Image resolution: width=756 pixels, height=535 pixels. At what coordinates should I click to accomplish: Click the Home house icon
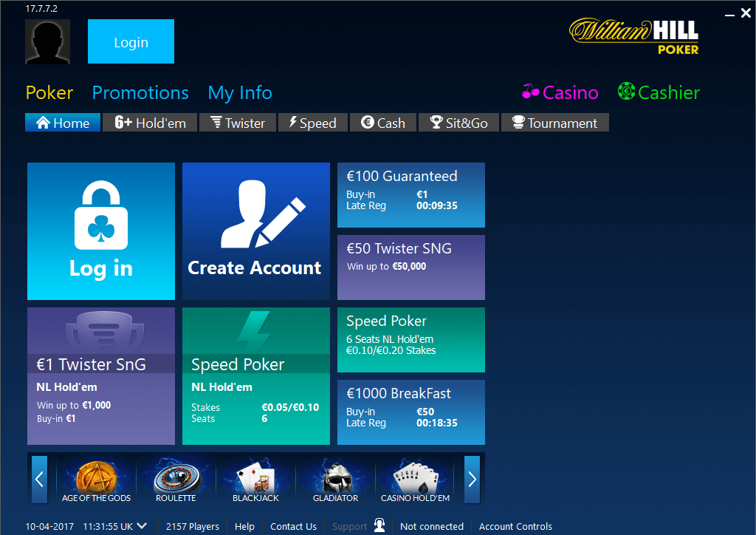[43, 123]
